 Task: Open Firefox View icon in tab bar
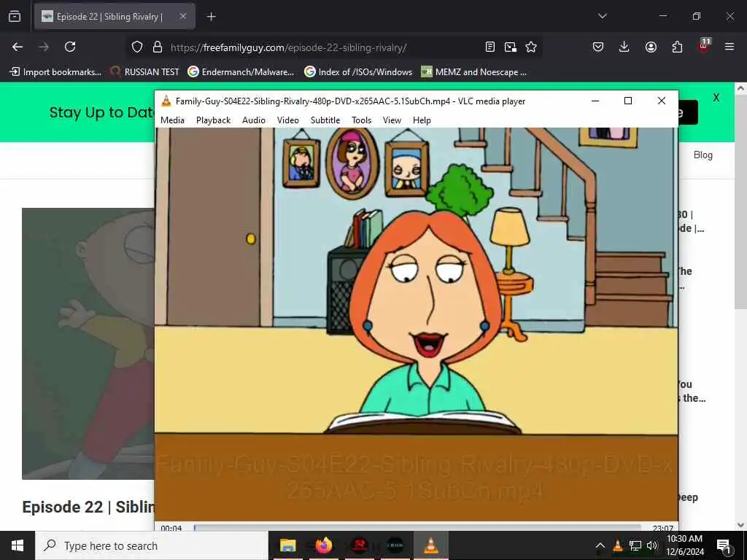point(15,16)
